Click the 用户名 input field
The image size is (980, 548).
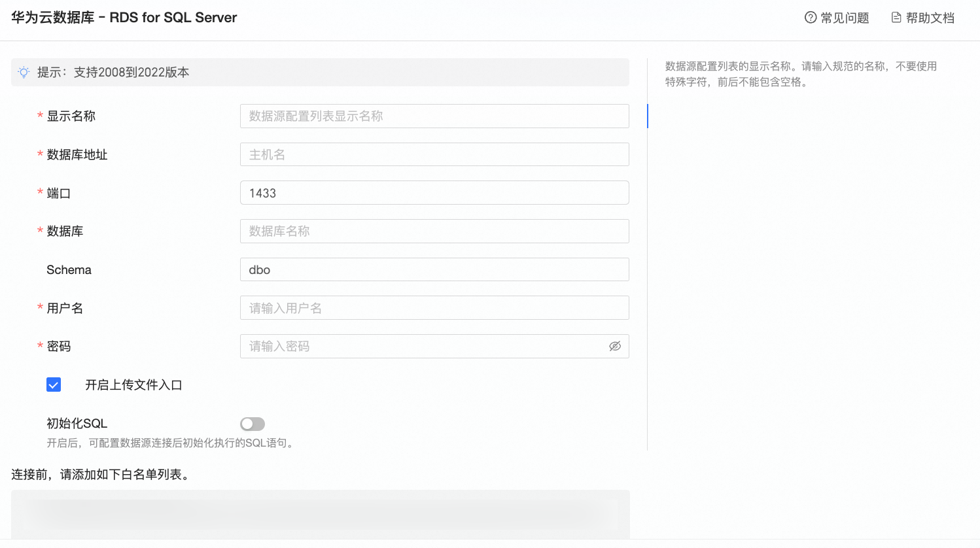pos(434,308)
